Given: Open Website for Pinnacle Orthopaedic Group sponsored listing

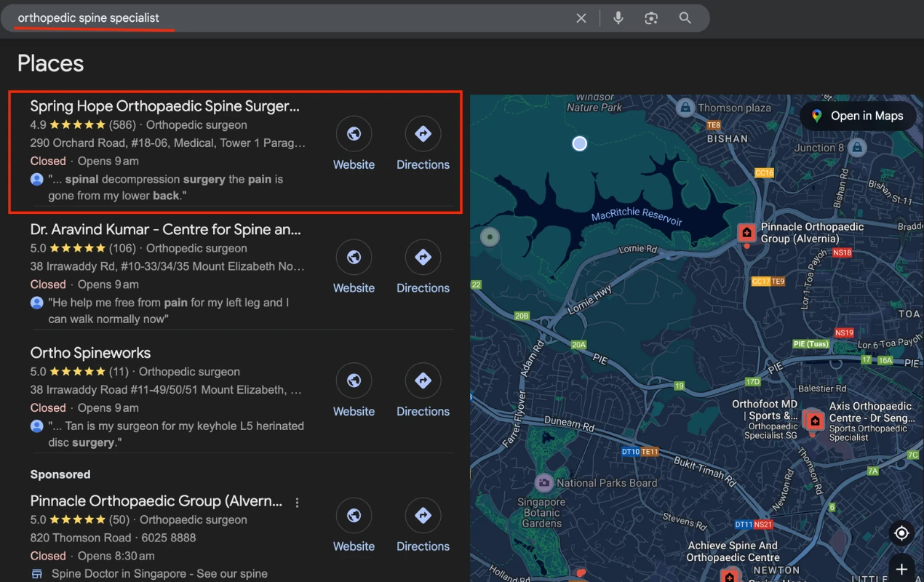Looking at the screenshot, I should [354, 526].
